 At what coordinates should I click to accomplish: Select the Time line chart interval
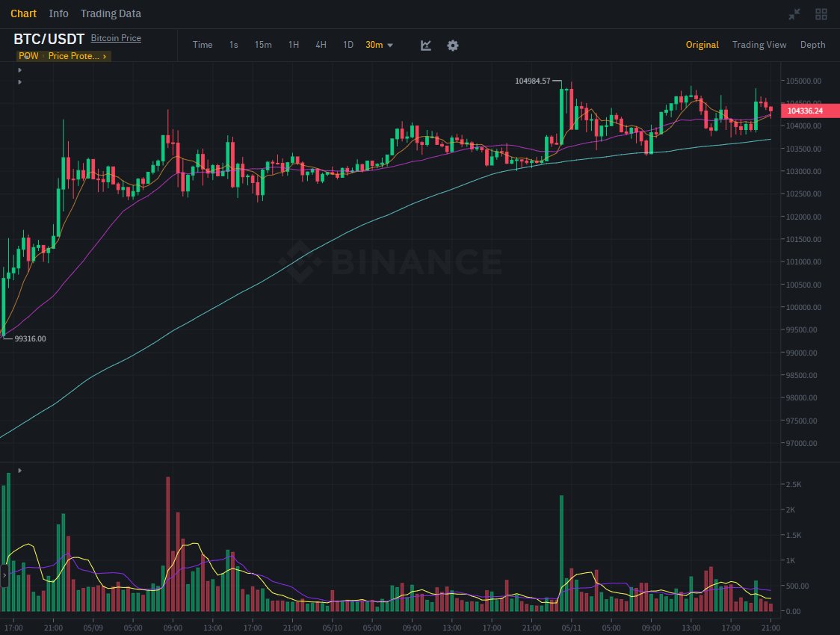(x=203, y=45)
